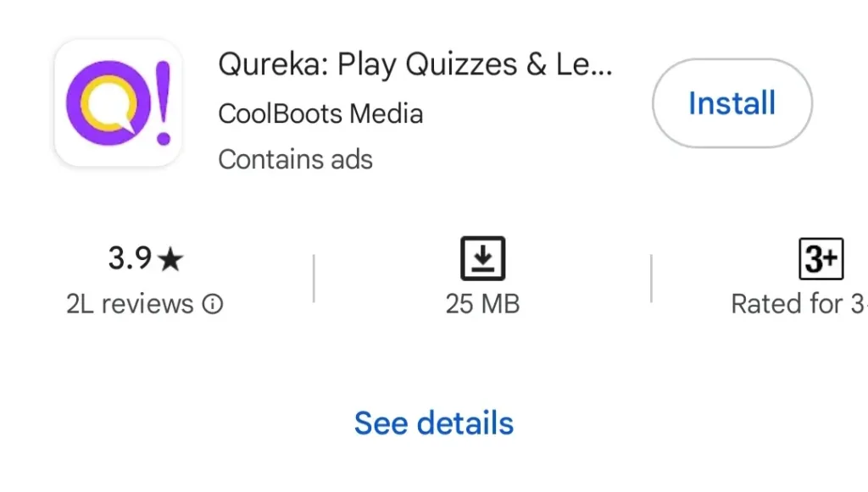Tap the Install button
The image size is (868, 492).
732,103
